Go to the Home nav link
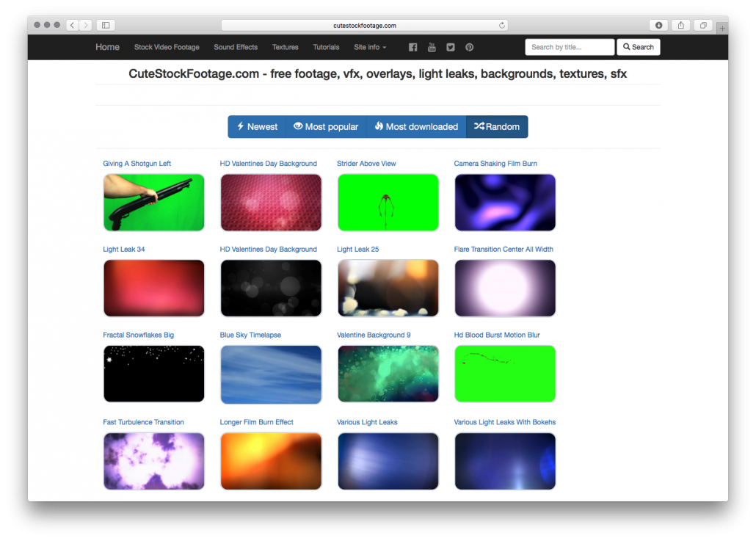This screenshot has height=541, width=756. point(107,47)
